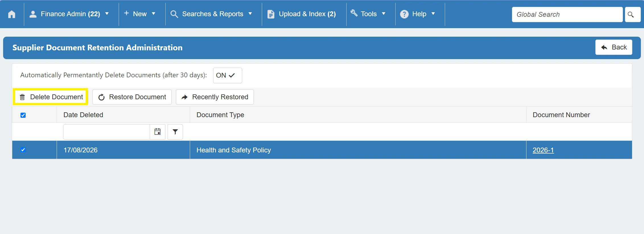Open the Date Deleted calendar picker

coord(157,132)
